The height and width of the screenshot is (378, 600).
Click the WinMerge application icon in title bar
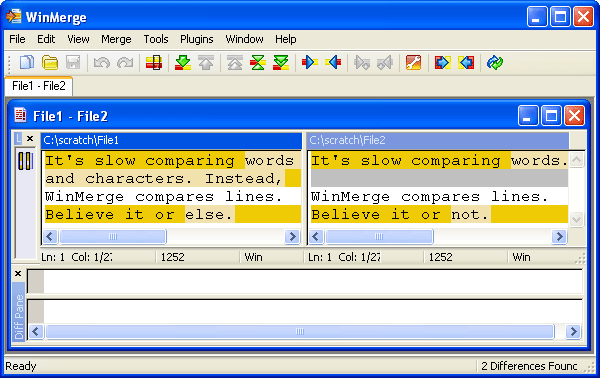click(x=14, y=16)
